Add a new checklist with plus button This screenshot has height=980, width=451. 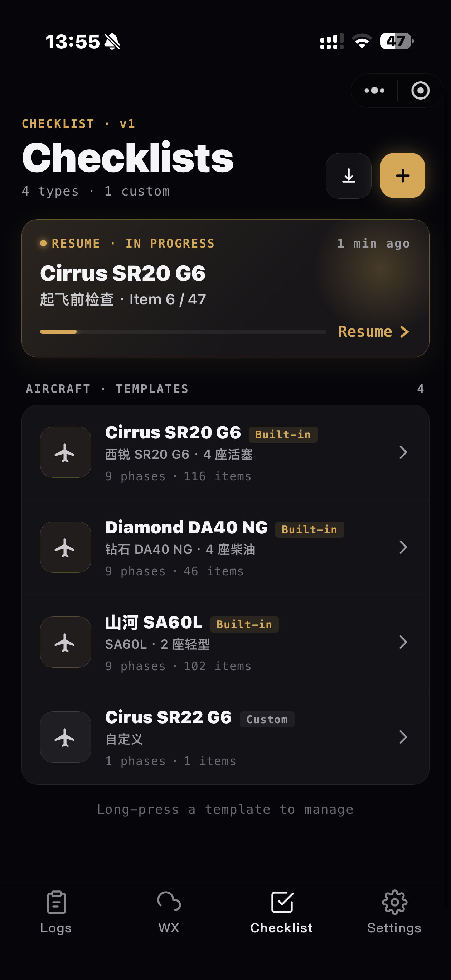click(x=402, y=176)
